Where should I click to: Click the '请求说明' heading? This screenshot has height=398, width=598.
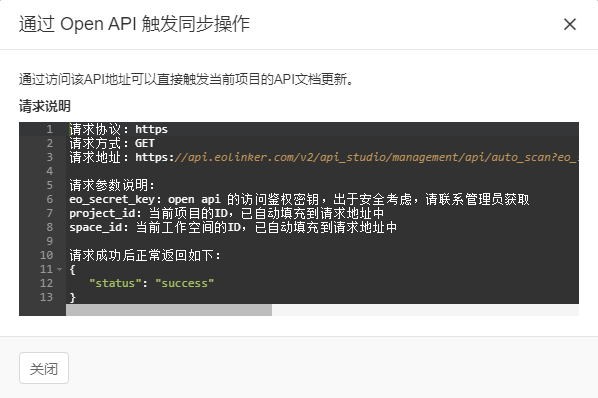click(x=45, y=106)
